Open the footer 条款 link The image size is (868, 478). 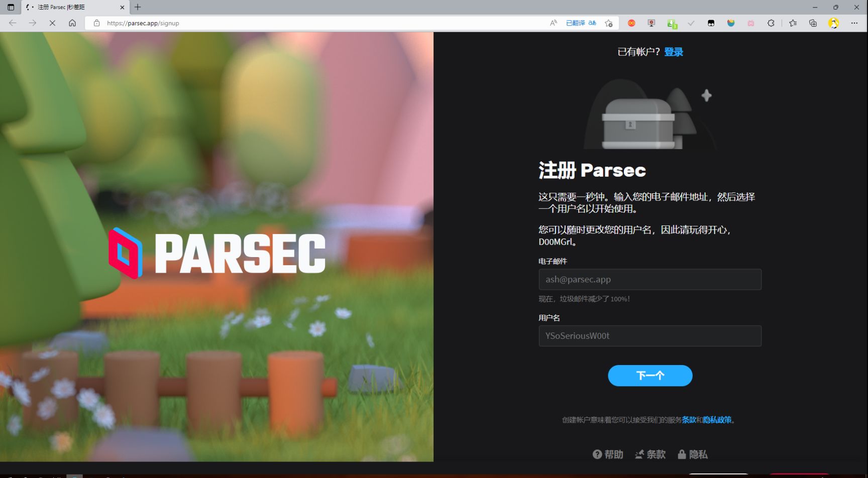(650, 454)
